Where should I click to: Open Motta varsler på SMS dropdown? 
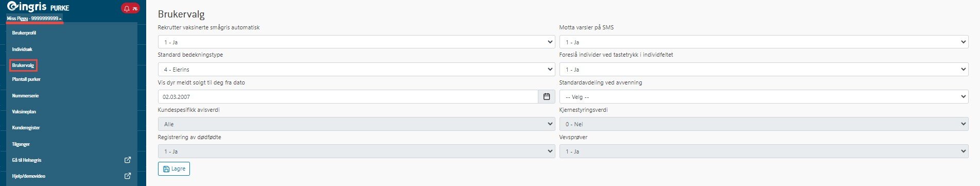click(x=764, y=42)
